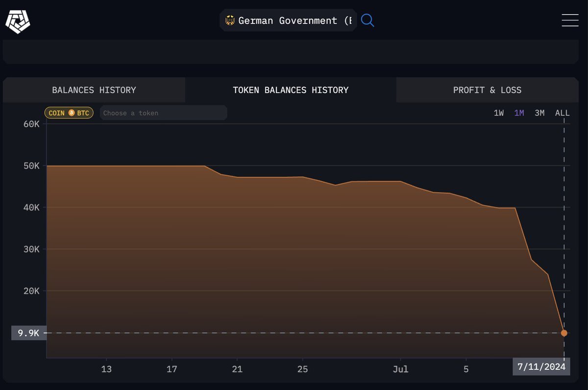Set chart range to 1M
Viewport: 588px width, 390px height.
click(519, 113)
